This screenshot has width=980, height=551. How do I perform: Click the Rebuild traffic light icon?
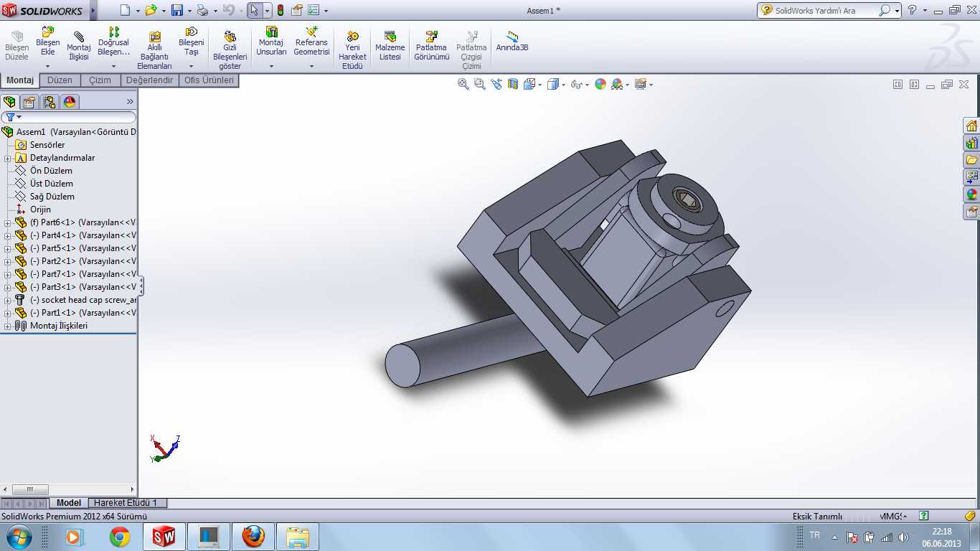(280, 11)
